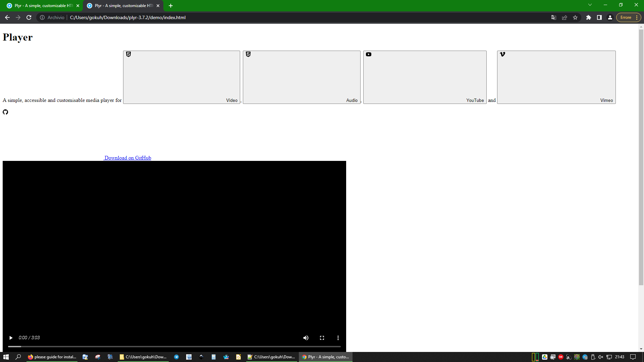Open the tab search dropdown arrow
Image resolution: width=644 pixels, height=362 pixels.
point(590,5)
